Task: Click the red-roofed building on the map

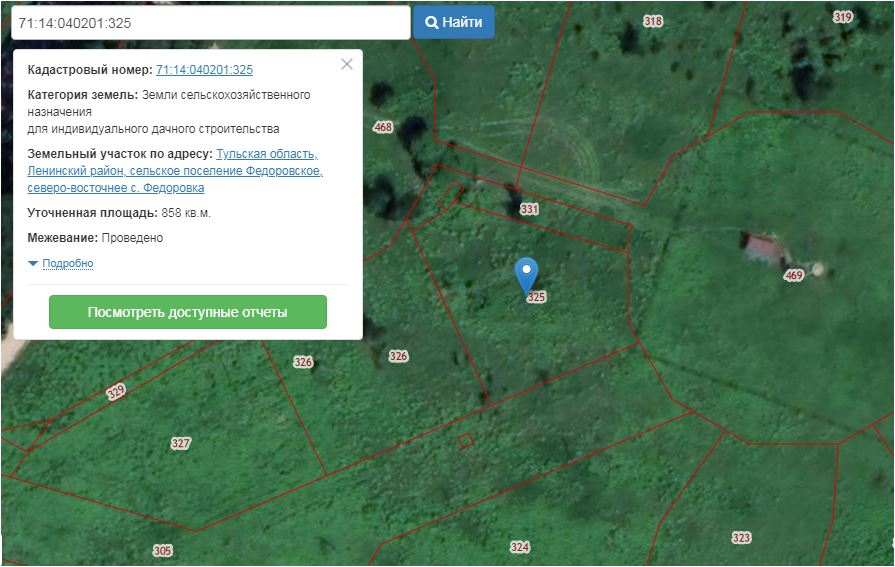Action: [762, 245]
